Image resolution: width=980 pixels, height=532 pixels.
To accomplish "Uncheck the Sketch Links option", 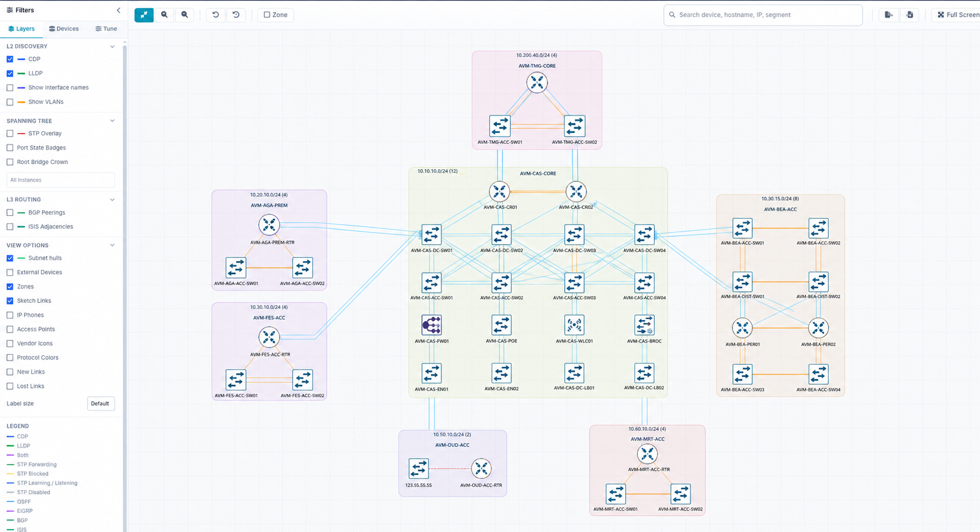I will pyautogui.click(x=10, y=301).
